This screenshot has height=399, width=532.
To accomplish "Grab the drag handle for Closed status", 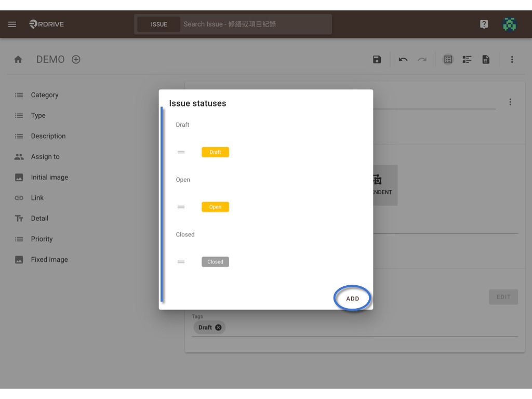I will click(181, 262).
